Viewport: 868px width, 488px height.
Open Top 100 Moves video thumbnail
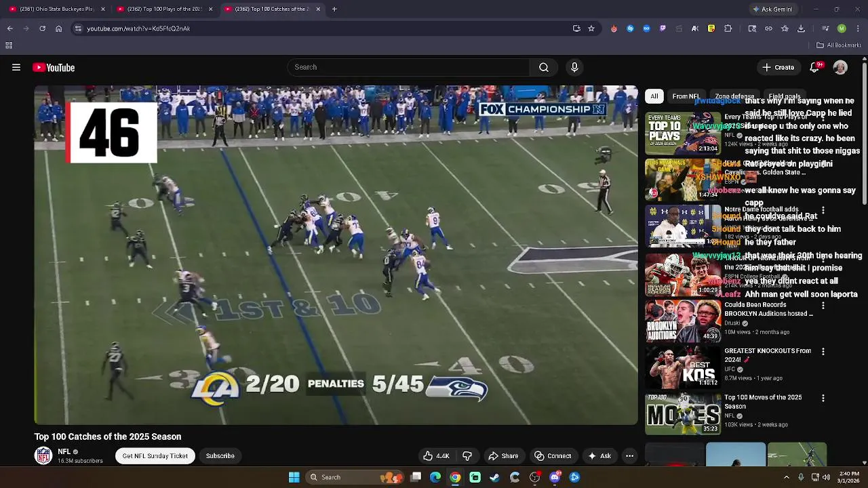[683, 414]
